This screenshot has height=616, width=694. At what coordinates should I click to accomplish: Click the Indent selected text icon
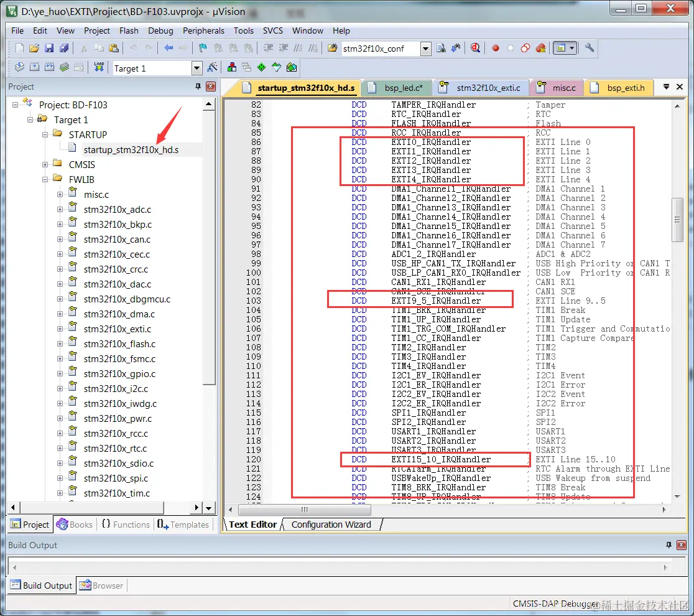pyautogui.click(x=268, y=48)
